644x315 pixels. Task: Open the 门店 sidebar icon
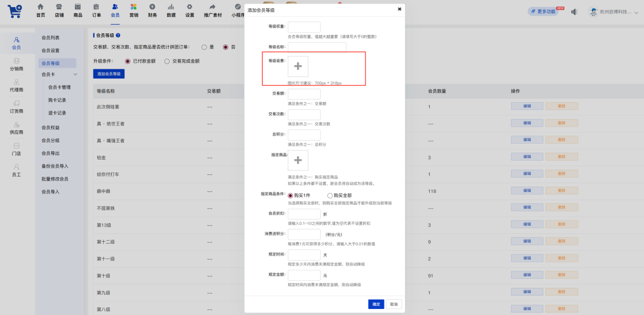[16, 146]
